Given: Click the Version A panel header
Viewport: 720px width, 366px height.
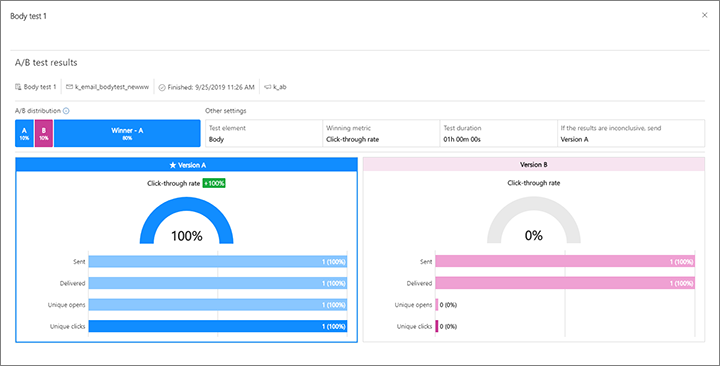Looking at the screenshot, I should (186, 165).
